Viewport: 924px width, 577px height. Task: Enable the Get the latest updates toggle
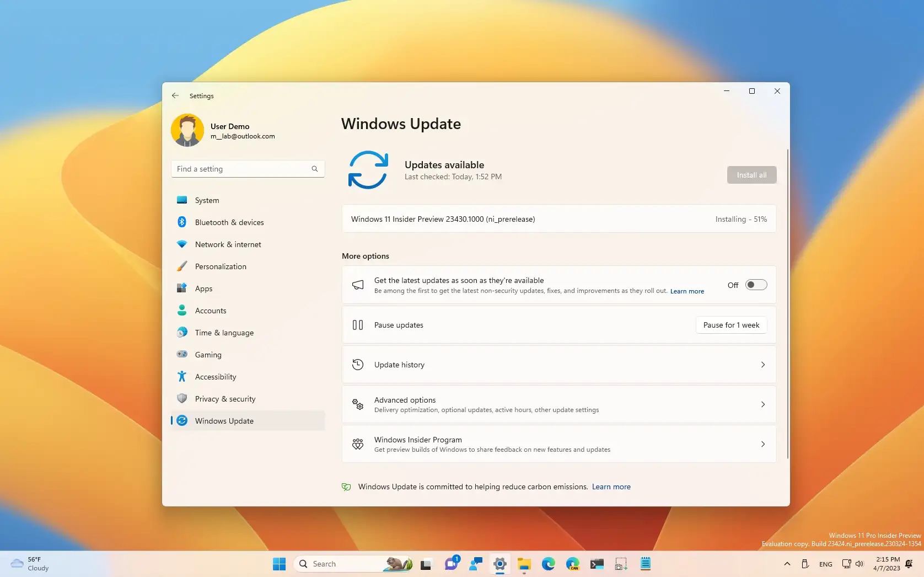tap(756, 285)
